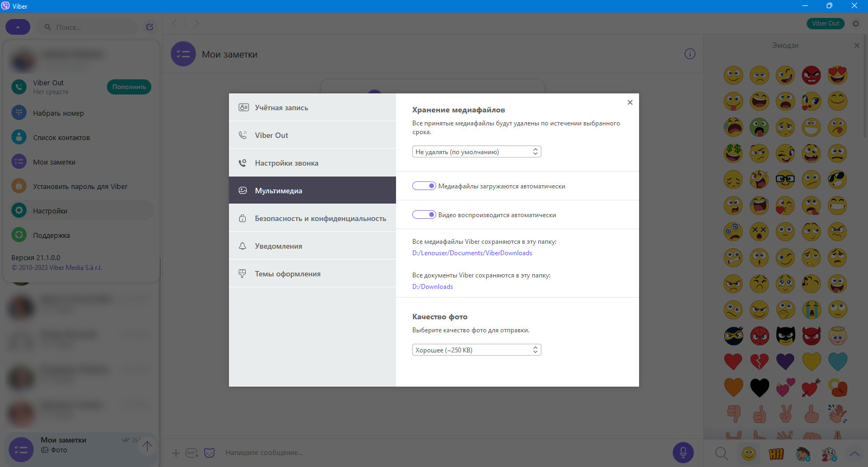Screen dimensions: 868x467
Task: Expand the media storage period dropdown
Action: click(476, 152)
